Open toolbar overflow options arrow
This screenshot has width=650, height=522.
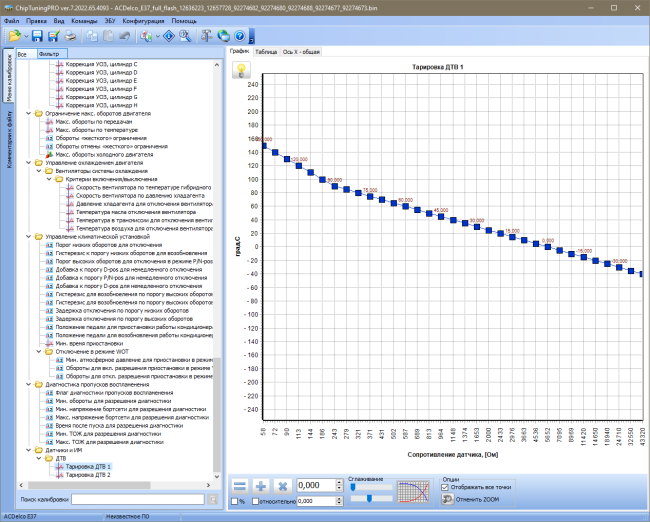(x=251, y=37)
